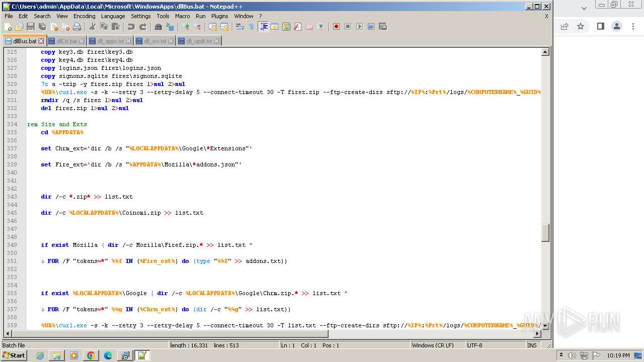Close the dllBus.bat tab
Image resolution: width=644 pixels, height=362 pixels.
[x=41, y=41]
